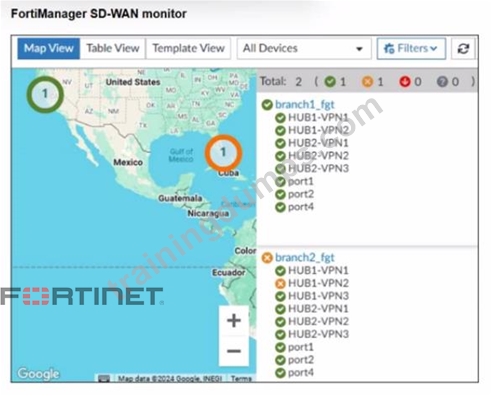Click the green healthy status count icon
This screenshot has width=492, height=396.
coord(330,82)
